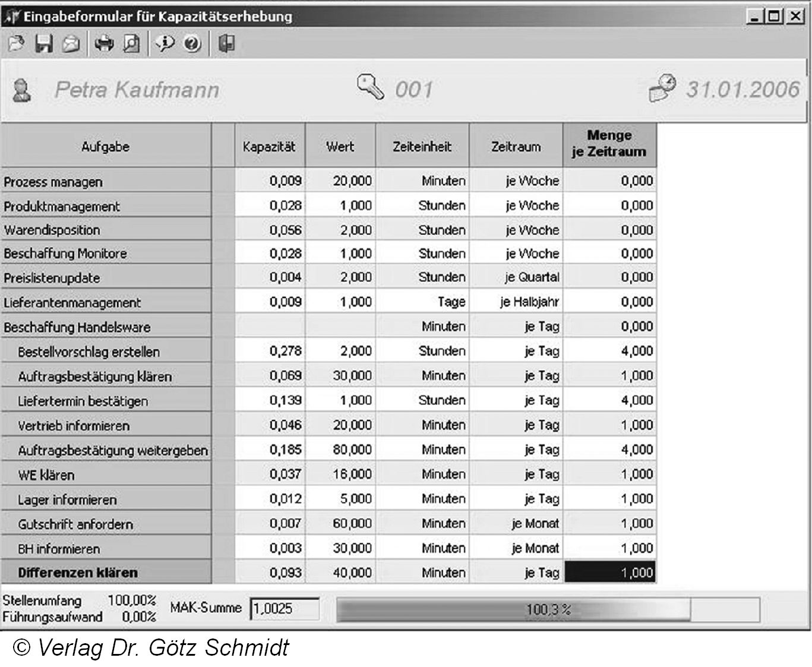The image size is (812, 667).
Task: Select the Aufgabe column header
Action: (x=106, y=146)
